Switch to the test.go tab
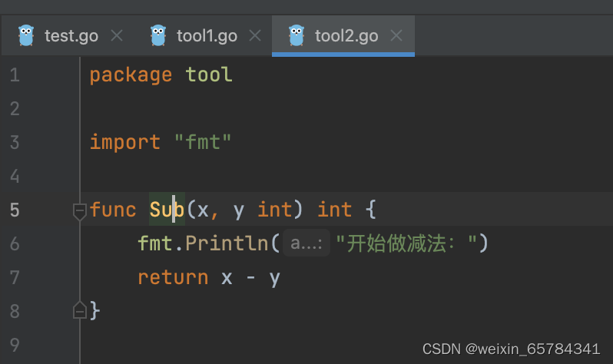 (71, 35)
